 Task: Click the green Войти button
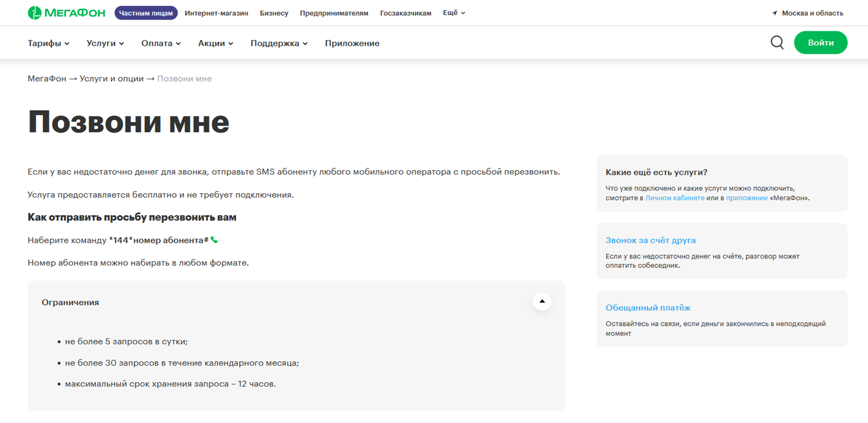click(x=821, y=43)
